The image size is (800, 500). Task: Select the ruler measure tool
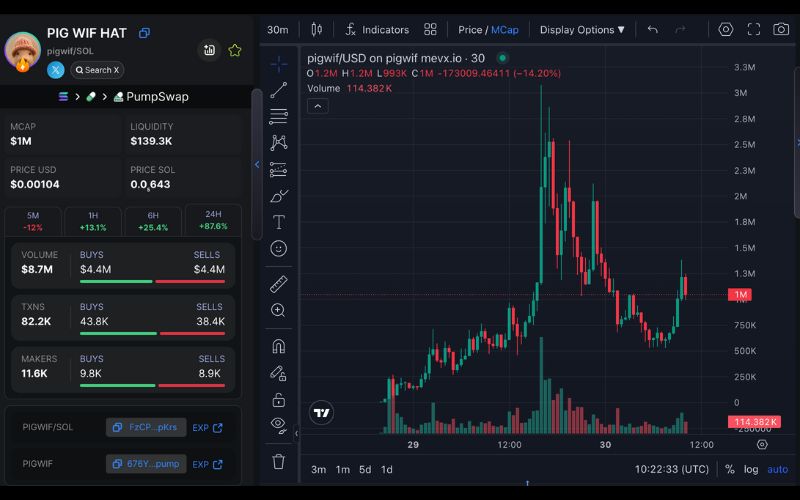[x=279, y=284]
